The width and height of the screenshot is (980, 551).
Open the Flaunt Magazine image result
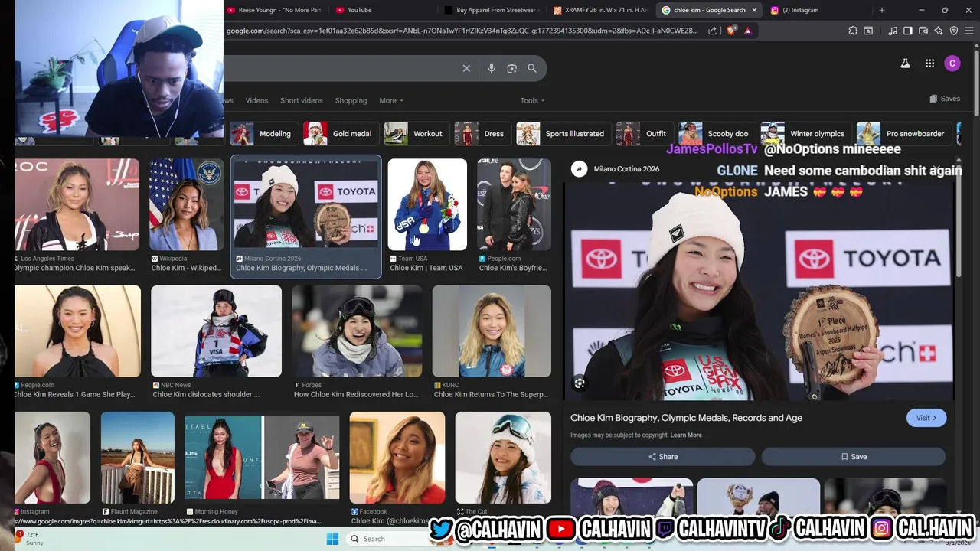tap(138, 465)
